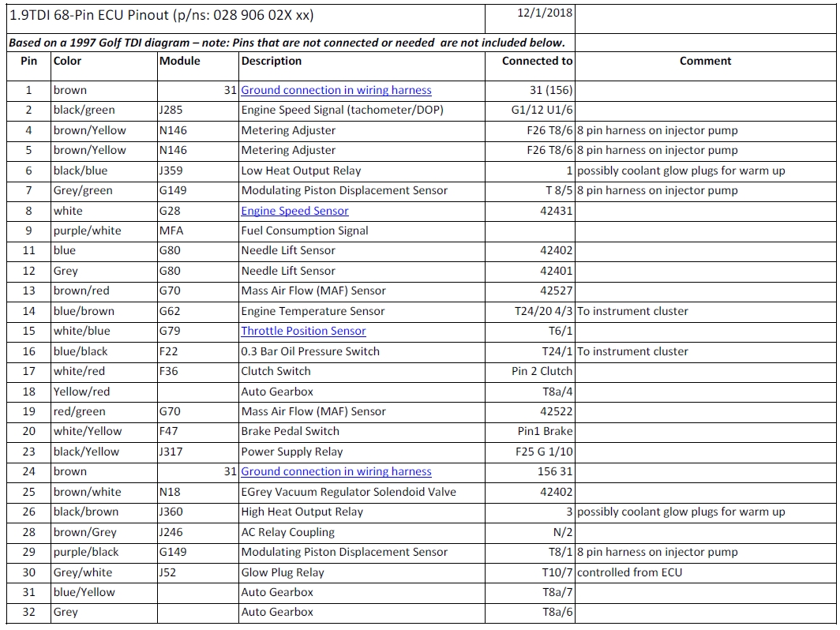Select the 12/1/2018 date cell
This screenshot has height=630, width=840.
[545, 13]
